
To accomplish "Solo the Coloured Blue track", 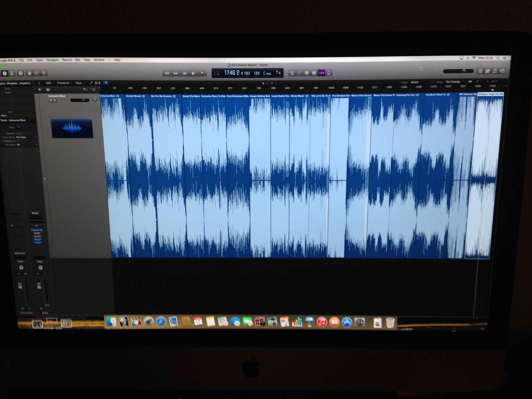I will pos(55,101).
